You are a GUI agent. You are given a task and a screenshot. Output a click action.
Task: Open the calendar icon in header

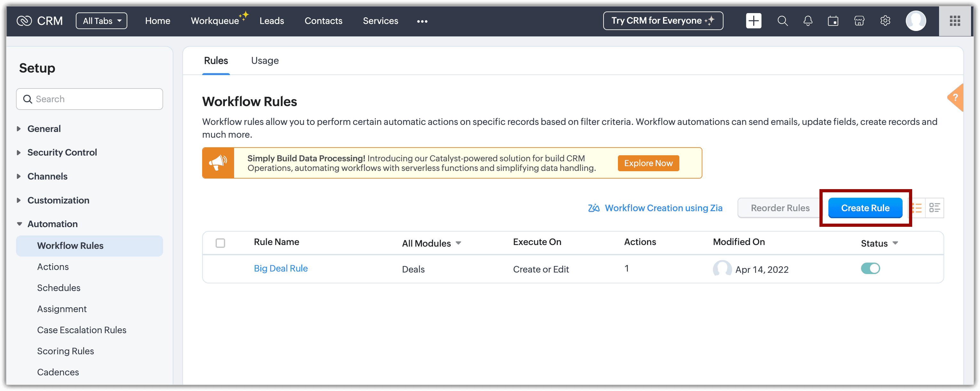coord(833,21)
